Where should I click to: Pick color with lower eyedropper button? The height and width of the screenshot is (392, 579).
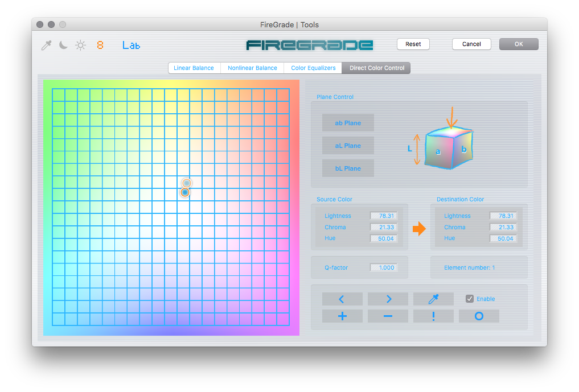click(433, 299)
